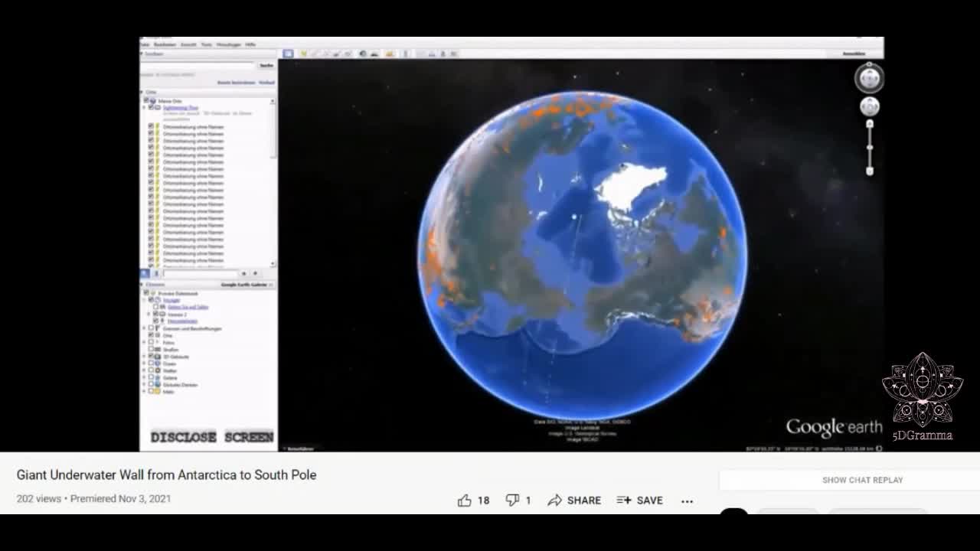This screenshot has height=551, width=980.
Task: Like the video with thumbs up
Action: coord(465,500)
